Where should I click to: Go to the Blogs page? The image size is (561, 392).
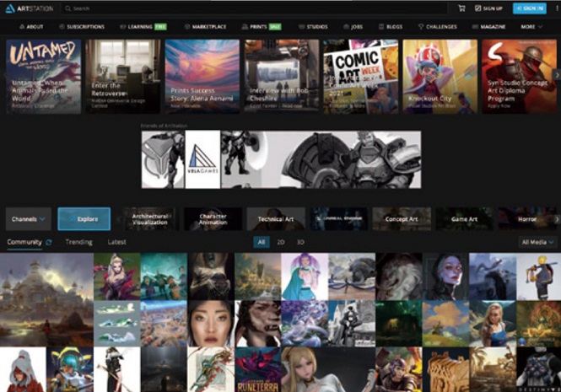(391, 26)
